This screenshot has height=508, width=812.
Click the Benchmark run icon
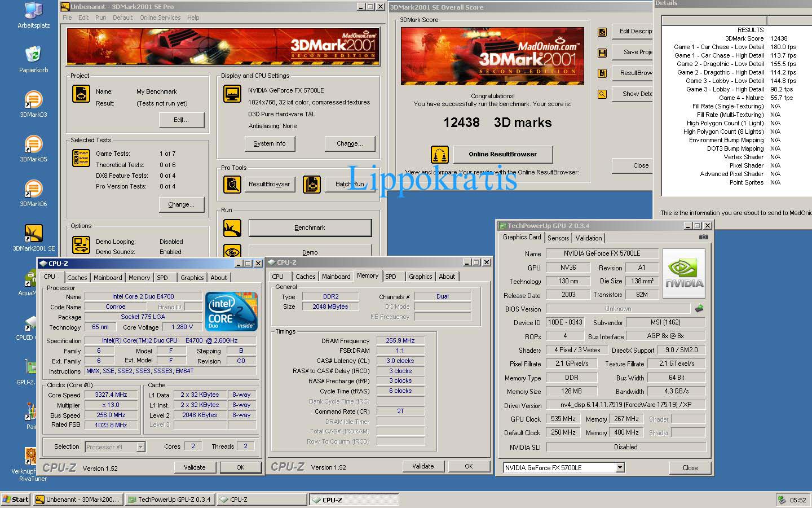coord(232,228)
